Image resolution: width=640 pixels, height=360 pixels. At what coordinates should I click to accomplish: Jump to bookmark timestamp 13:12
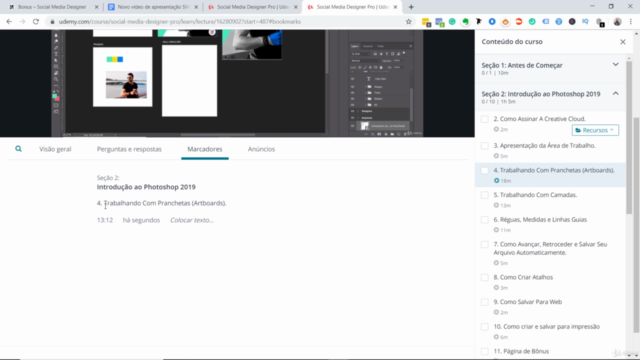tap(105, 220)
